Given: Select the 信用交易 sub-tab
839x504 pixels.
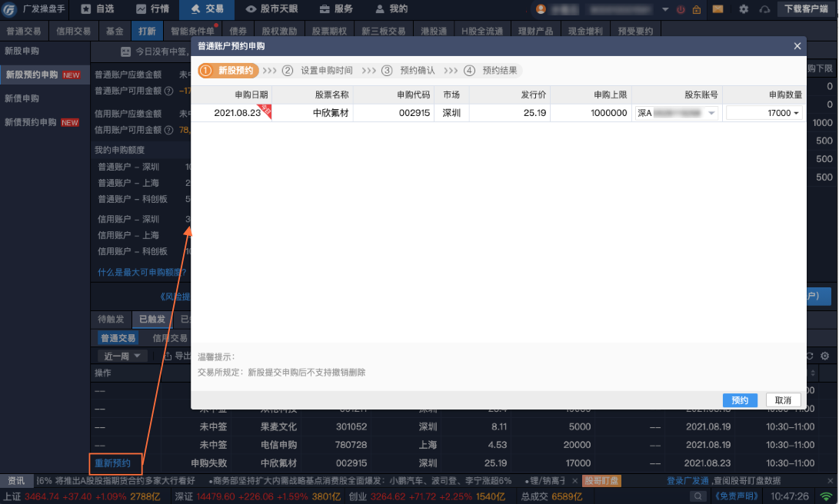Looking at the screenshot, I should (73, 31).
